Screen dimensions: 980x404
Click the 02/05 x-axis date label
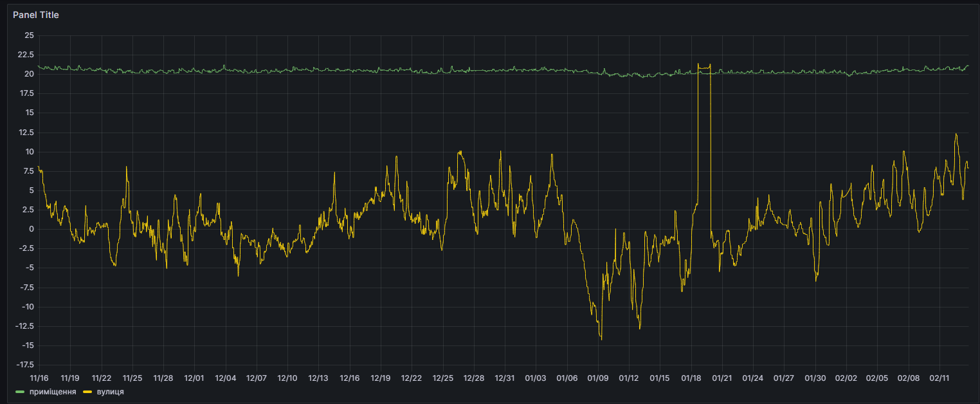pyautogui.click(x=877, y=378)
